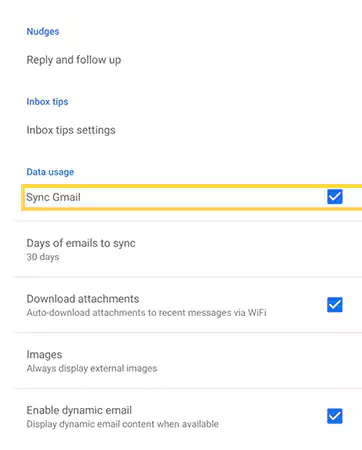The image size is (362, 450).
Task: Click the Sync Gmail label
Action: click(53, 197)
